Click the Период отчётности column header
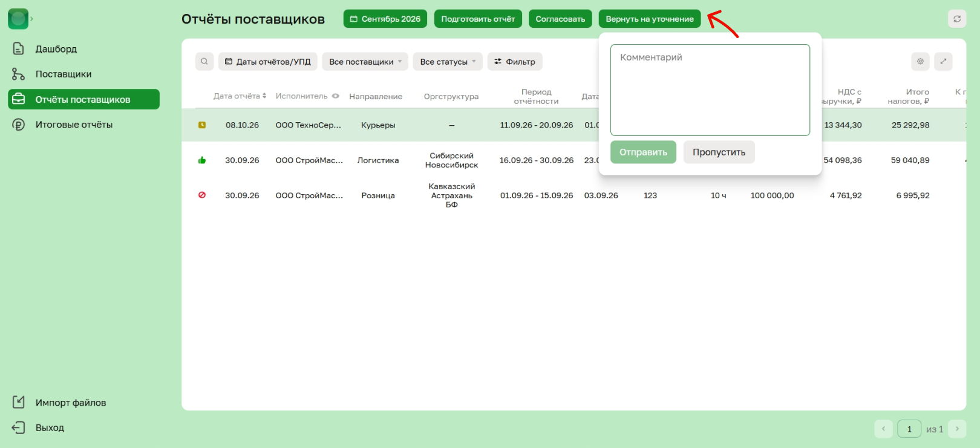Image resolution: width=980 pixels, height=448 pixels. coord(537,96)
